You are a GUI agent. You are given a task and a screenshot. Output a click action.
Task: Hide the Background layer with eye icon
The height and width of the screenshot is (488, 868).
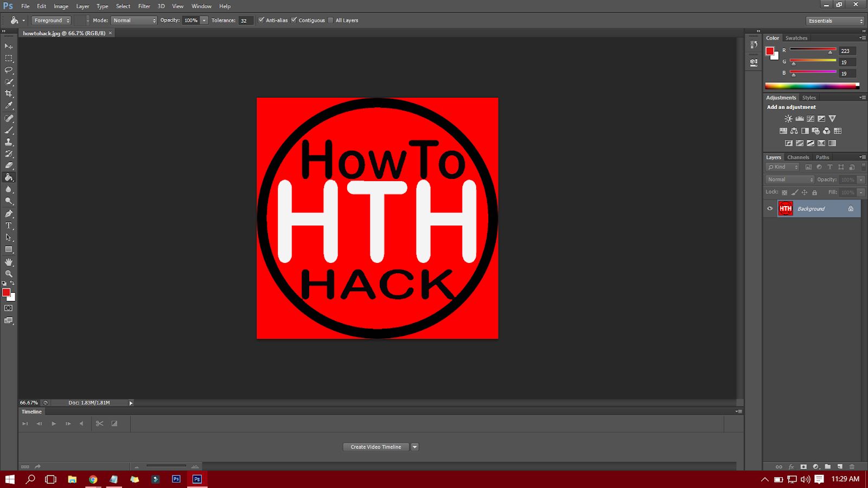(x=770, y=208)
